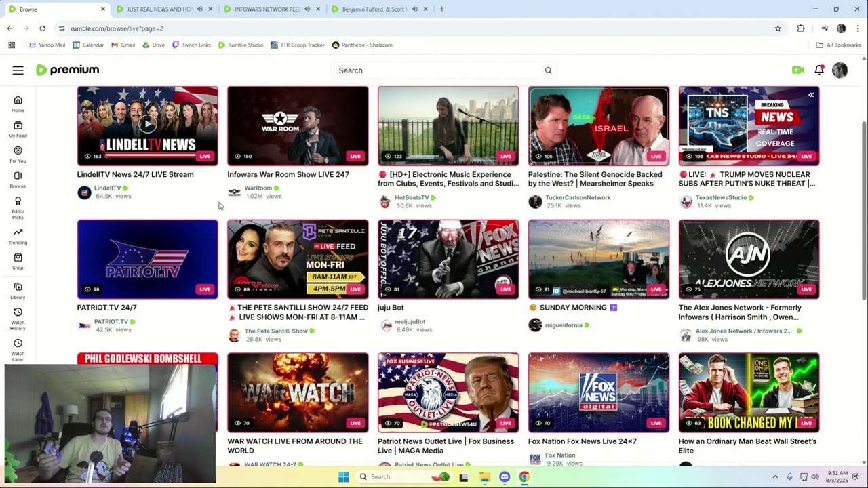Click the page vertical scrollbar

tap(864, 210)
